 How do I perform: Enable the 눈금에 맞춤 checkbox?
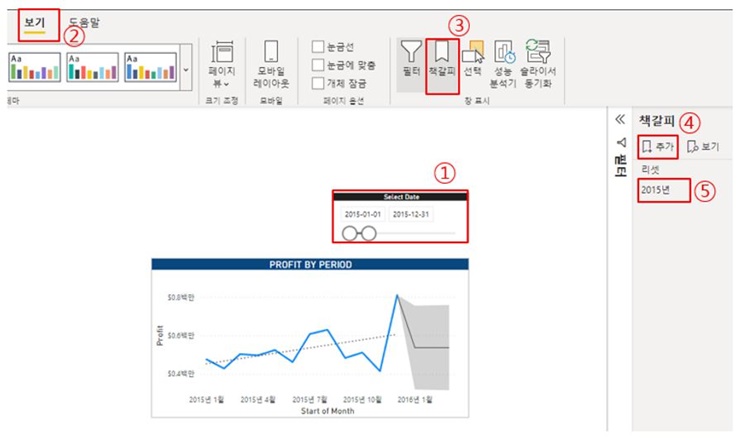click(318, 65)
